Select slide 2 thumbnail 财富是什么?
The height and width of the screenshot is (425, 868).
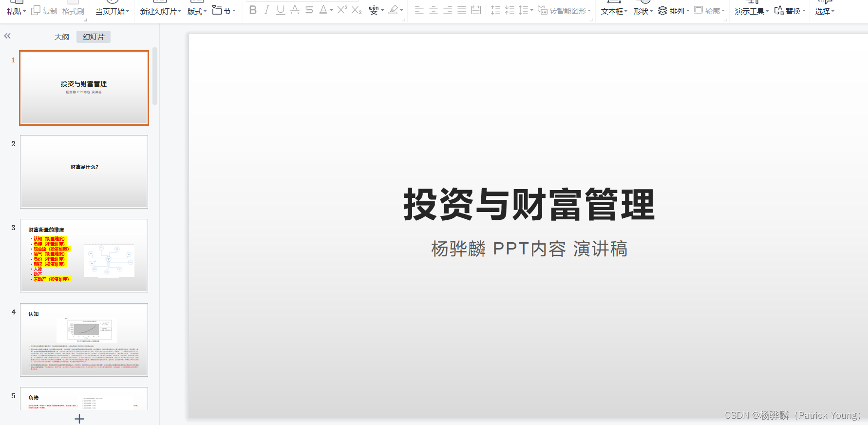tap(84, 172)
